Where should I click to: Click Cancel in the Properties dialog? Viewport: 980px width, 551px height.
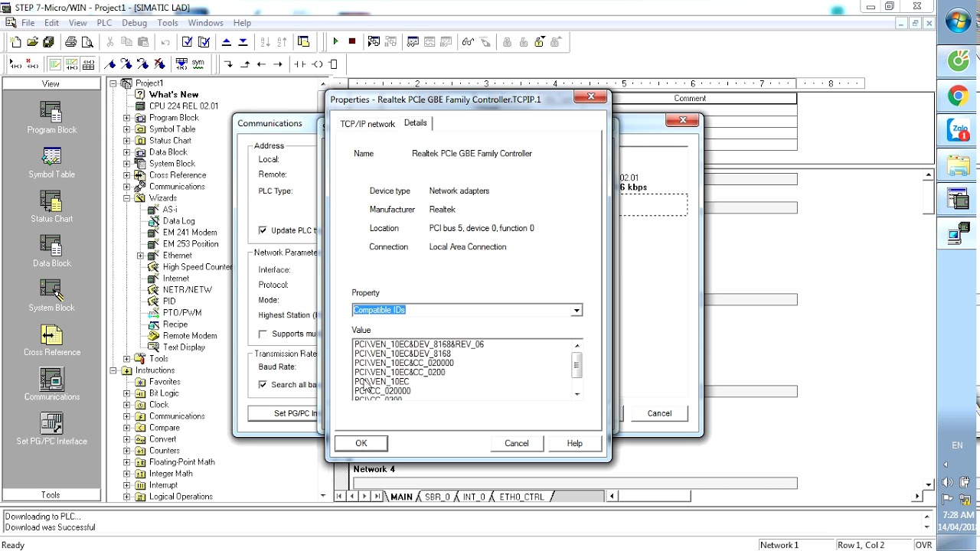click(517, 443)
